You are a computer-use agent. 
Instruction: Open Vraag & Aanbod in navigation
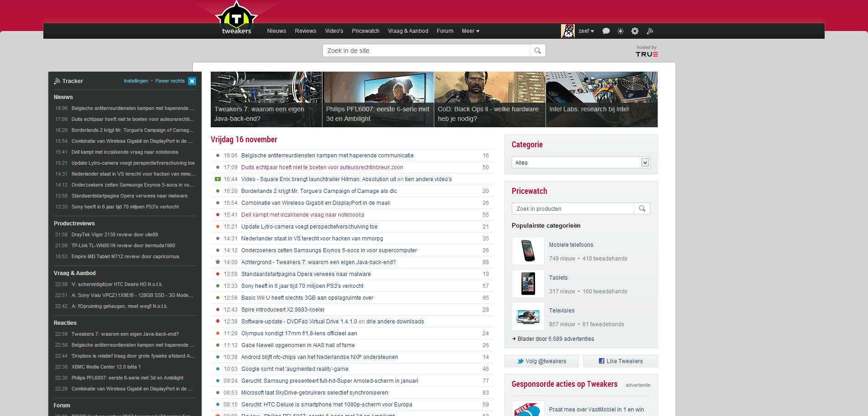click(x=408, y=31)
